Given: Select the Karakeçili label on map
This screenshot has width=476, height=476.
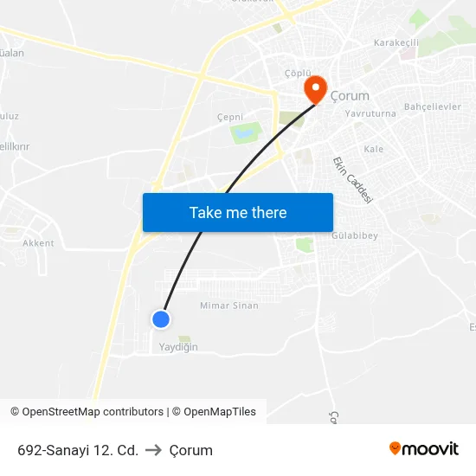Looking at the screenshot, I should point(396,42).
